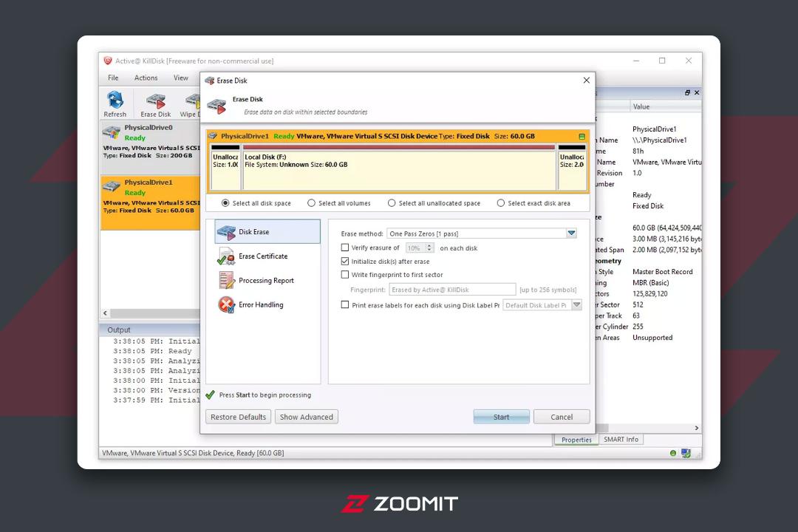The height and width of the screenshot is (532, 798).
Task: Enable Print erase labels checkbox
Action: (345, 305)
